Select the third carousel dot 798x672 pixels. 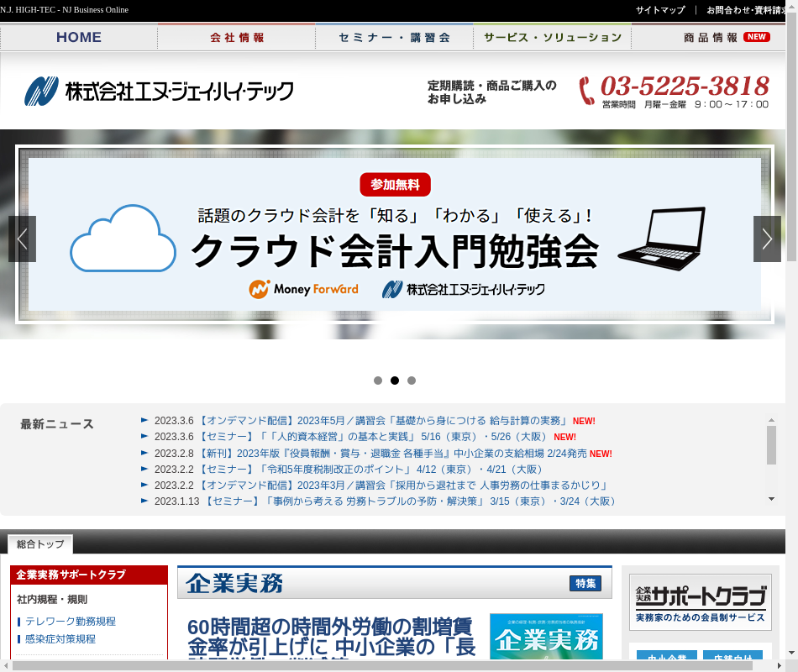[412, 381]
